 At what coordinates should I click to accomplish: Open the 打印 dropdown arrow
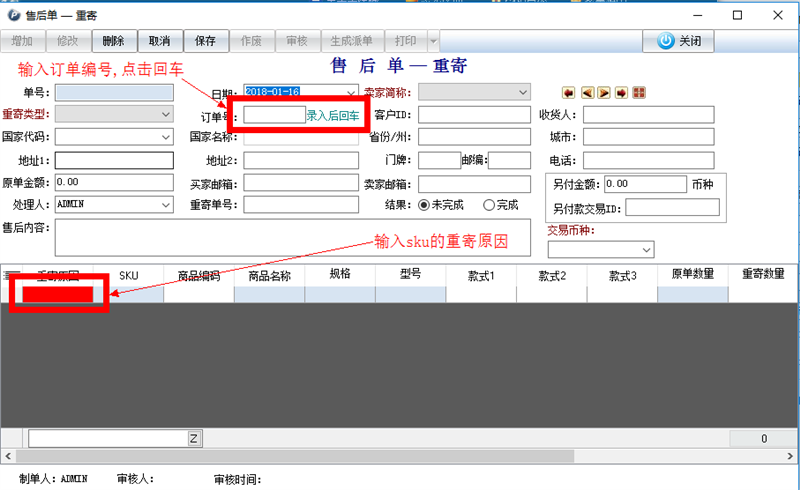[433, 41]
